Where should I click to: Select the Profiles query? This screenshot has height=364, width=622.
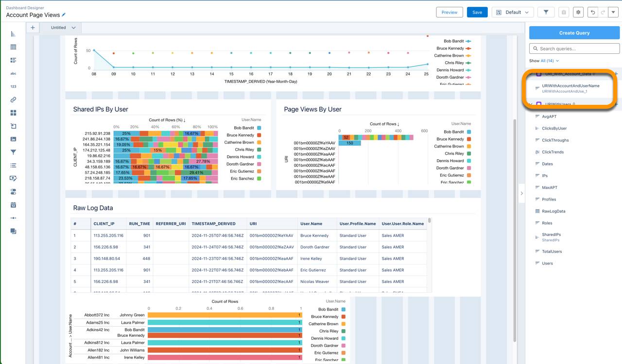pyautogui.click(x=549, y=199)
